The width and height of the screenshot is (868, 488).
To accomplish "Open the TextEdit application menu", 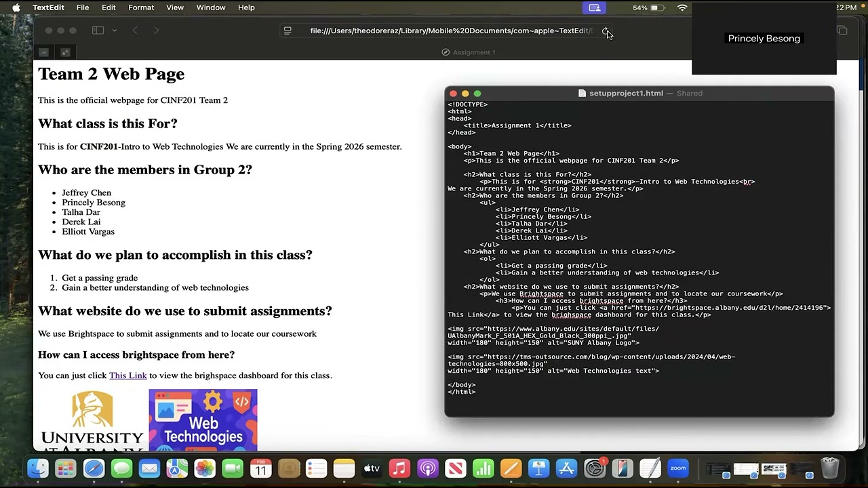I will (x=48, y=7).
